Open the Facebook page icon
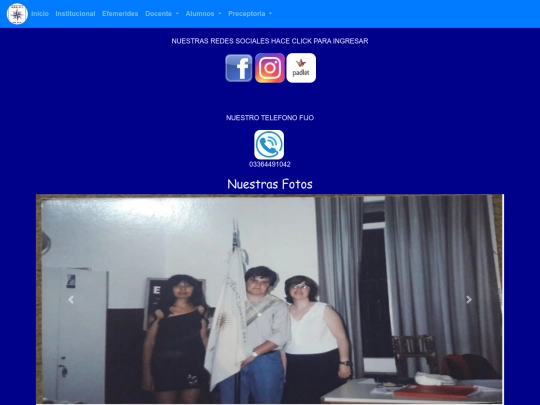Screen dimensions: 540x405 pos(239,68)
